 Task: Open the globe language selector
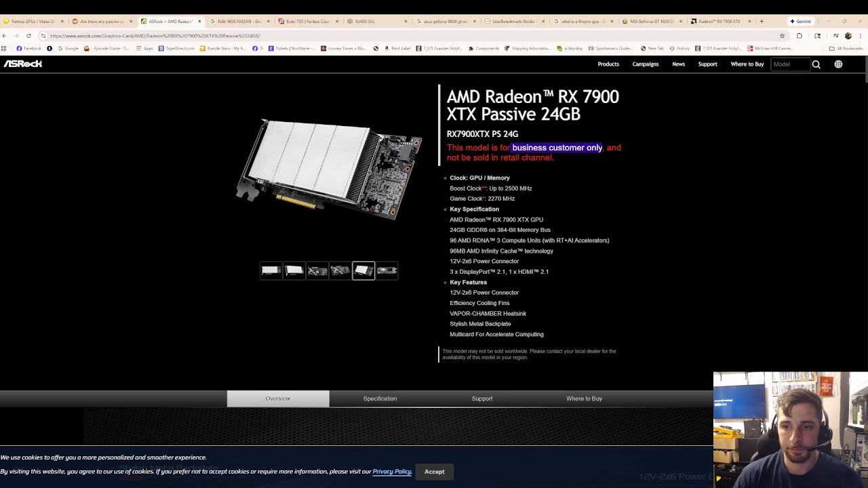coord(838,64)
